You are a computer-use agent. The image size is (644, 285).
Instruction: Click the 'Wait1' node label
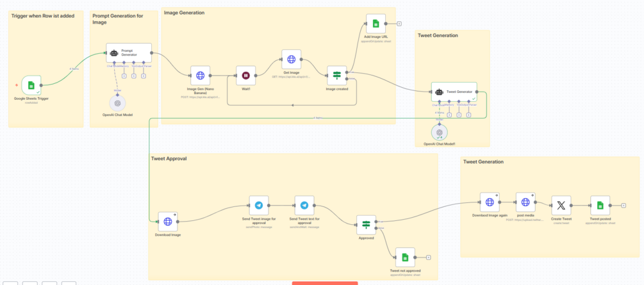[245, 89]
